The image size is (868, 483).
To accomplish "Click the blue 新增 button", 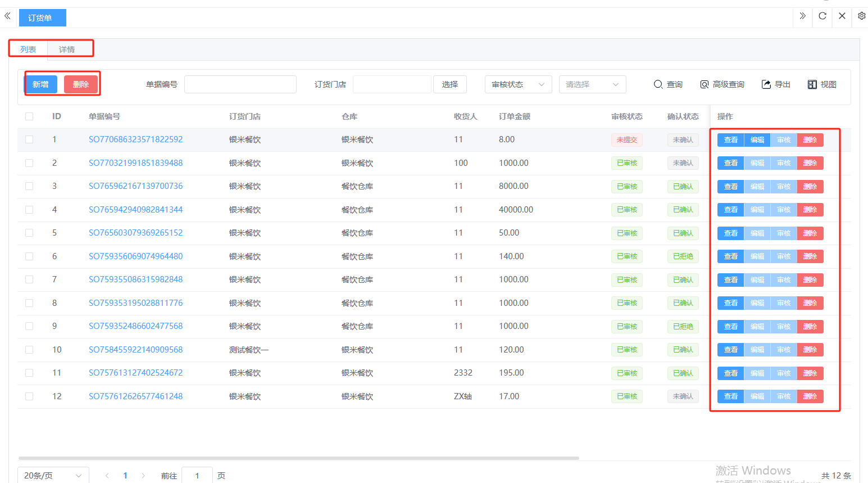I will coord(40,84).
